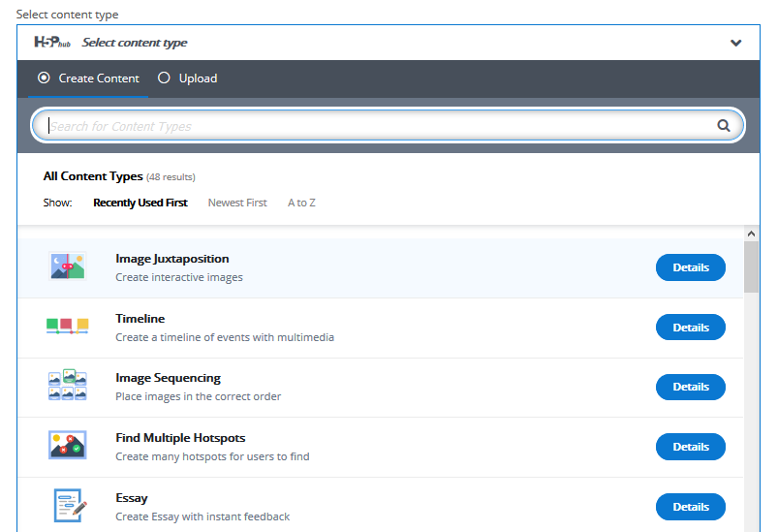
Task: Collapse the content type chevron
Action: 735,43
